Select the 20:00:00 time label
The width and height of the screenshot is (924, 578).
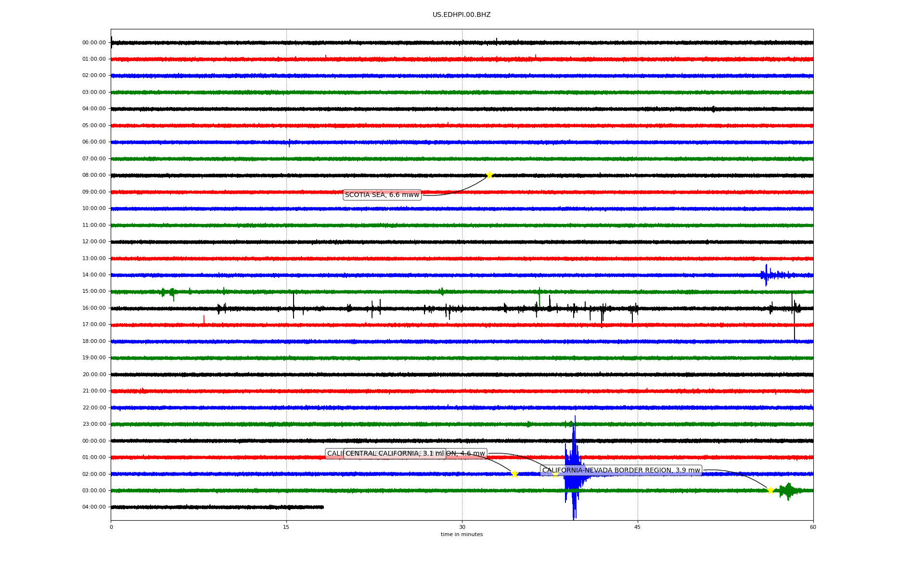click(x=94, y=375)
